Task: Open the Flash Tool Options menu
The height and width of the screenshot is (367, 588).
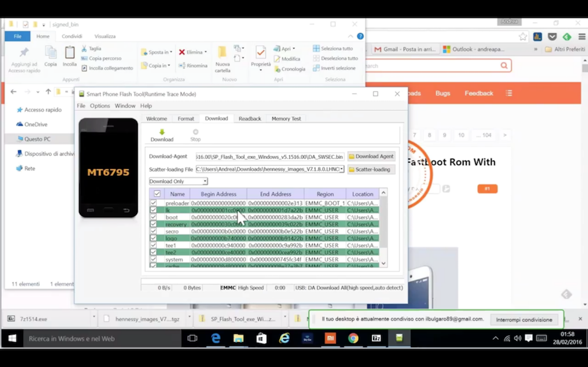Action: coord(99,106)
